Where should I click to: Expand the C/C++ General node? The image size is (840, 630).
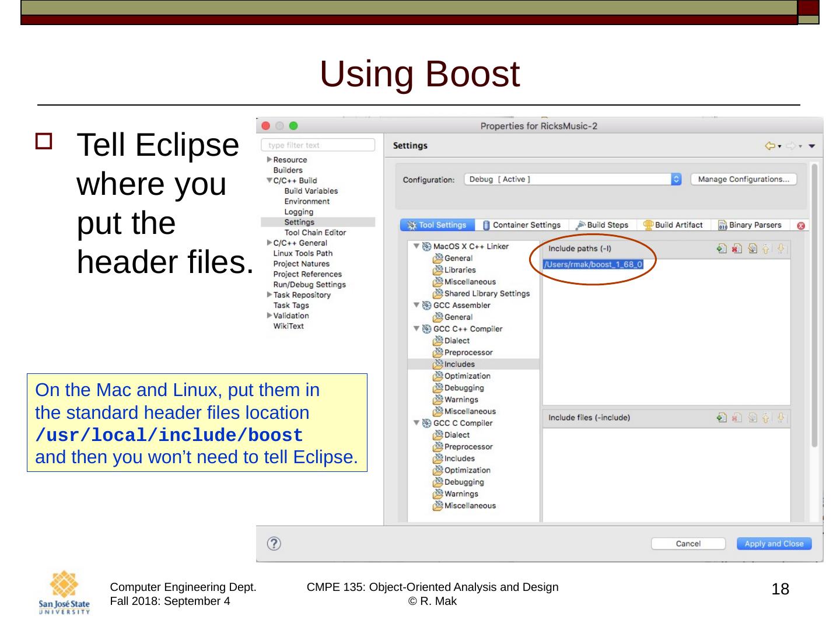pos(269,243)
